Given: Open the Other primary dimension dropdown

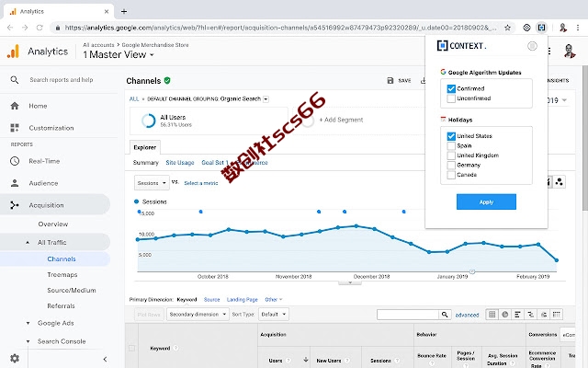Looking at the screenshot, I should pos(274,300).
